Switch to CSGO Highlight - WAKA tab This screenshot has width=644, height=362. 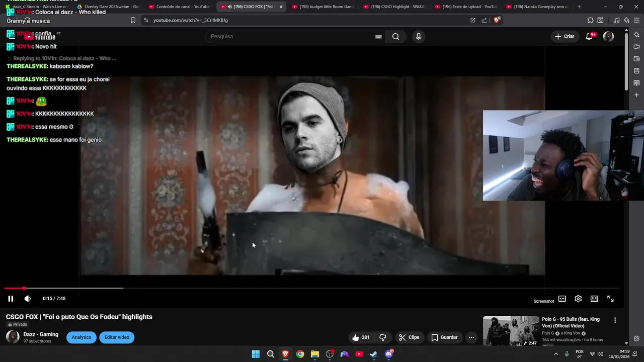(394, 7)
